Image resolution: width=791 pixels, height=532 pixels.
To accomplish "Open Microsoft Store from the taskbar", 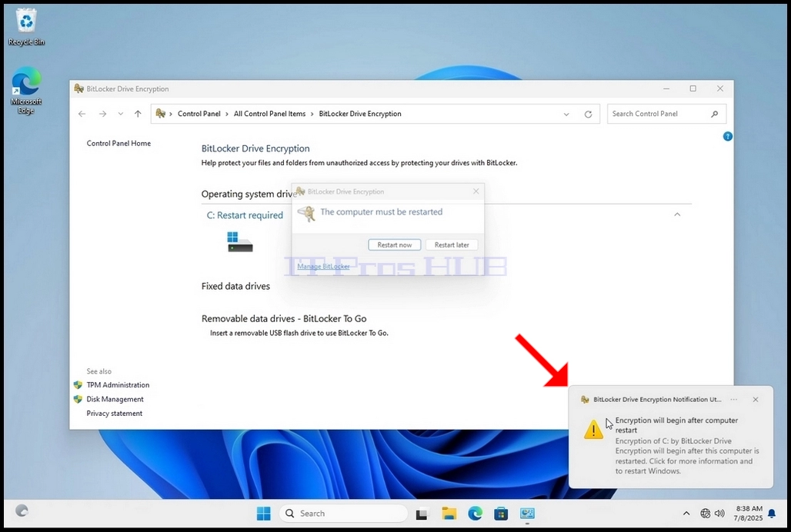I will 501,514.
